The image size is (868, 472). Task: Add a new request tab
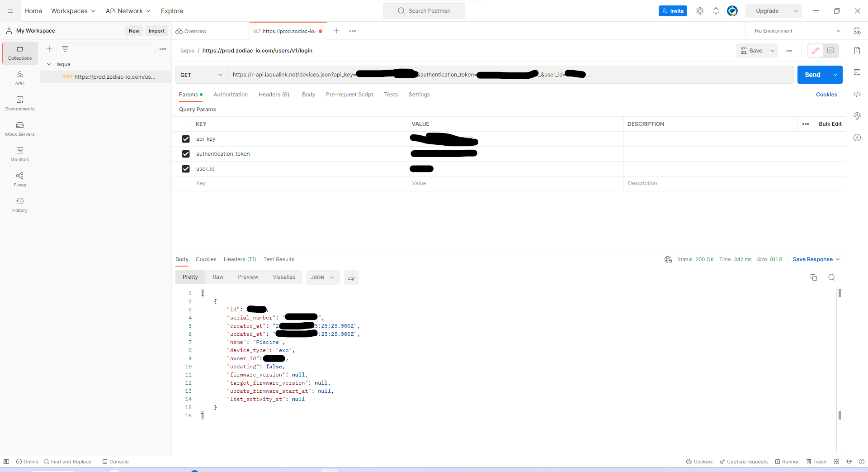[x=336, y=31]
